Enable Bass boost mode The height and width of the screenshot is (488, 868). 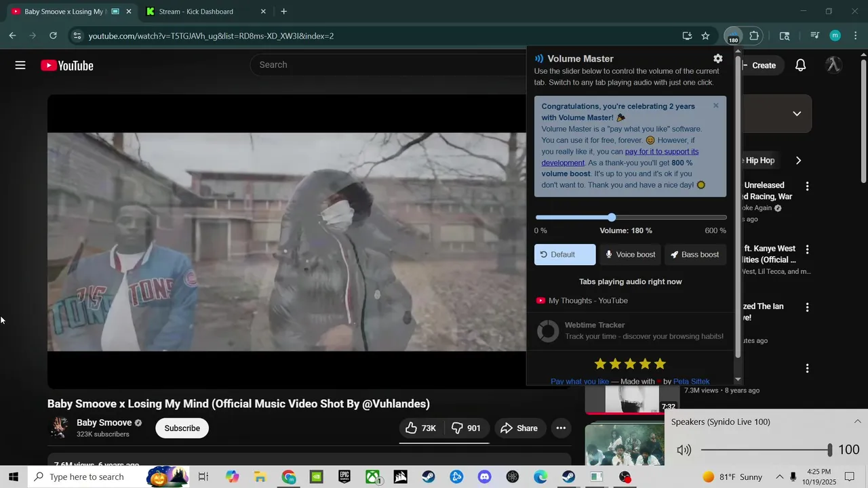click(x=695, y=254)
